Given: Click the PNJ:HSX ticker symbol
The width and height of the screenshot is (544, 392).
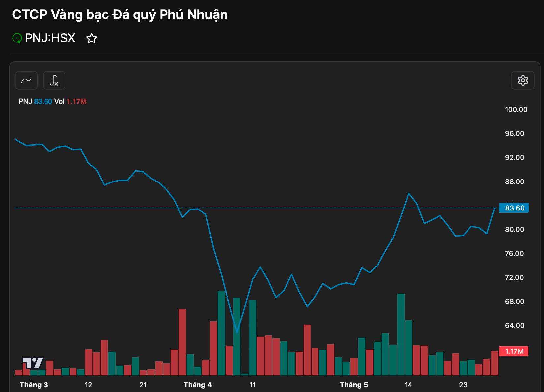Looking at the screenshot, I should pyautogui.click(x=50, y=38).
